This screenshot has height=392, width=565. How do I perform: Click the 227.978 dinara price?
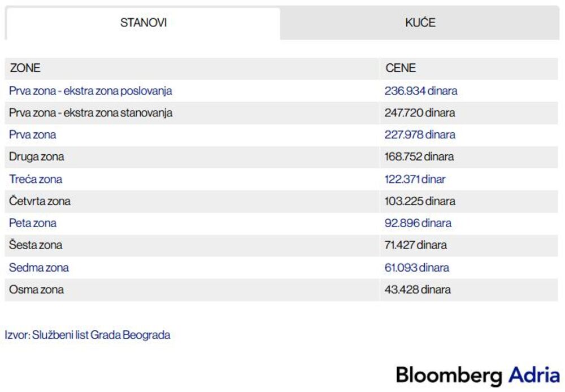420,135
